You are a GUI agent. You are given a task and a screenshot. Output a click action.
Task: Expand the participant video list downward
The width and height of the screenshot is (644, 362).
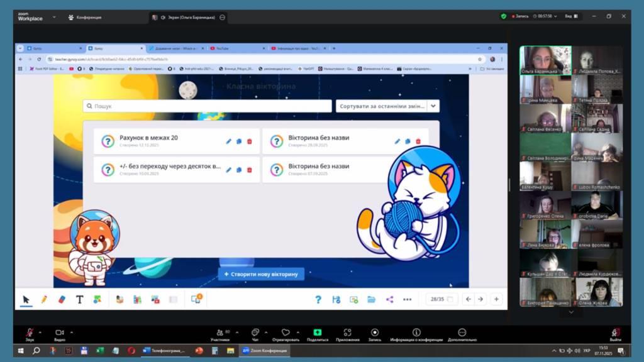(571, 312)
